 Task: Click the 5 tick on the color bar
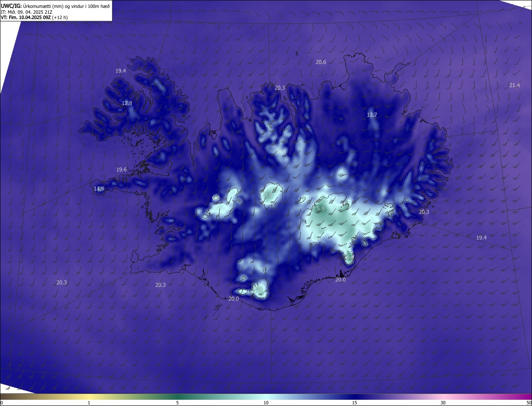(x=177, y=403)
